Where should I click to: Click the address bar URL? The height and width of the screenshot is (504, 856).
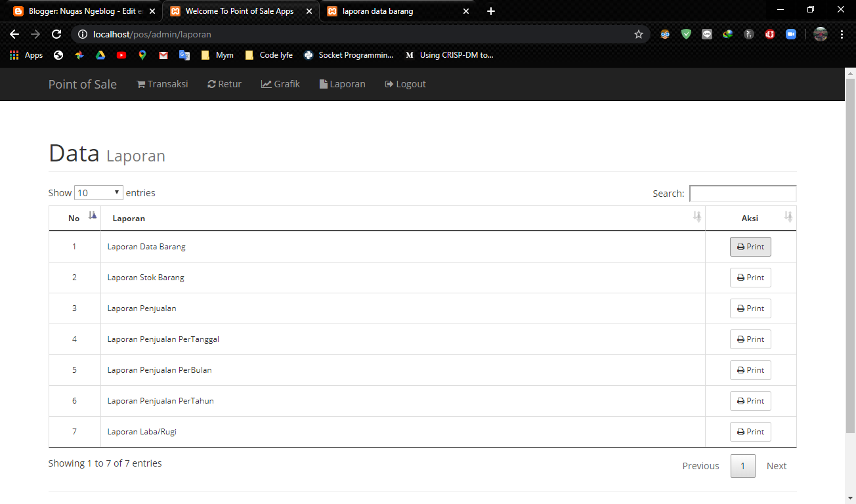(152, 34)
